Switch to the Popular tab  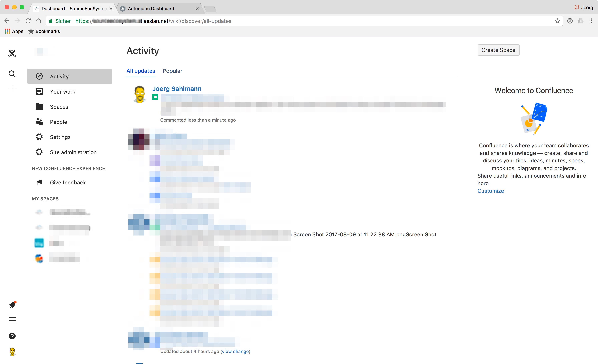click(172, 71)
